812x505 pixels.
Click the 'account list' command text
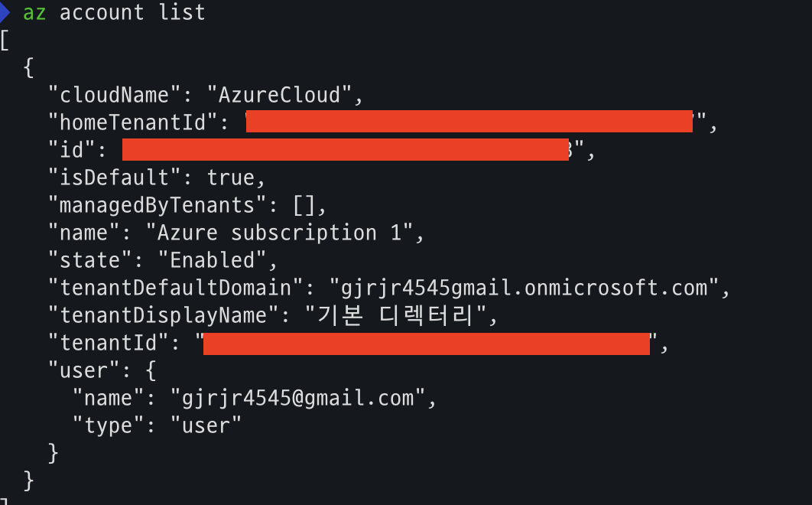pos(132,12)
